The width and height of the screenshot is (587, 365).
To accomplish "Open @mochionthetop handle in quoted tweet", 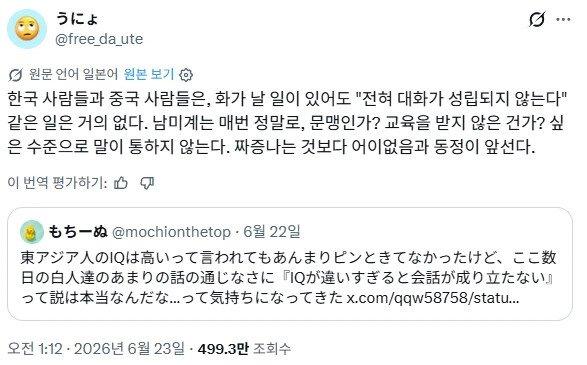I will click(171, 232).
